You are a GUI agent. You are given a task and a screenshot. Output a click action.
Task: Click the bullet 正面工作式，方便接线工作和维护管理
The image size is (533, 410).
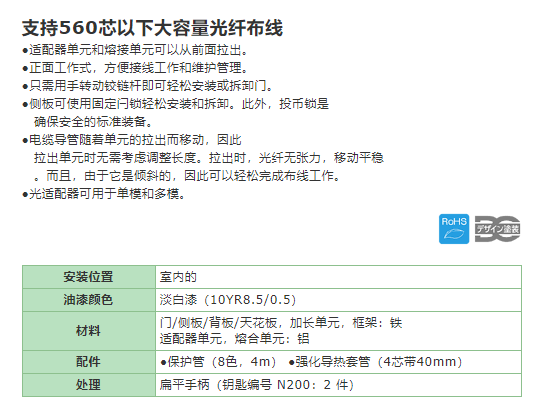point(135,68)
